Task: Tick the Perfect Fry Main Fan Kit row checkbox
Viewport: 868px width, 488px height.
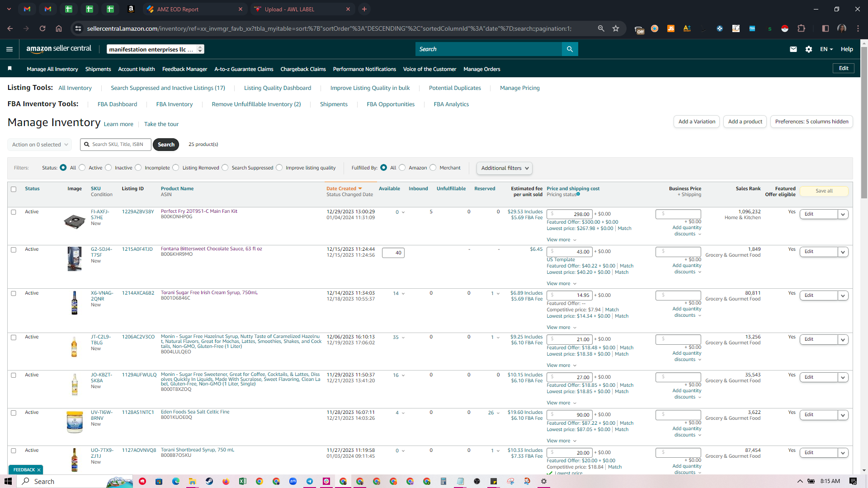Action: click(14, 212)
